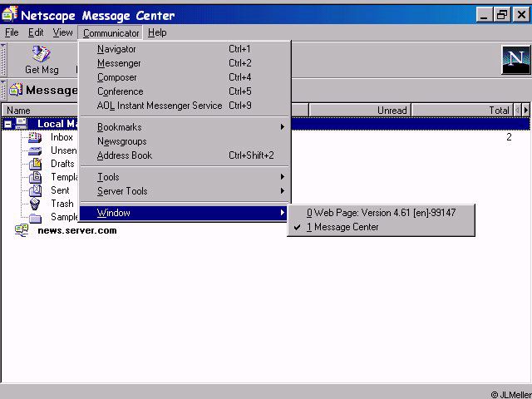
Task: Select the Inbox folder label
Action: tap(62, 137)
